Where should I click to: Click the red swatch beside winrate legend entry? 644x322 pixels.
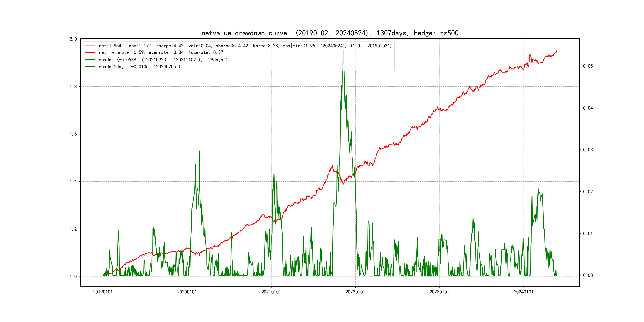pyautogui.click(x=90, y=52)
